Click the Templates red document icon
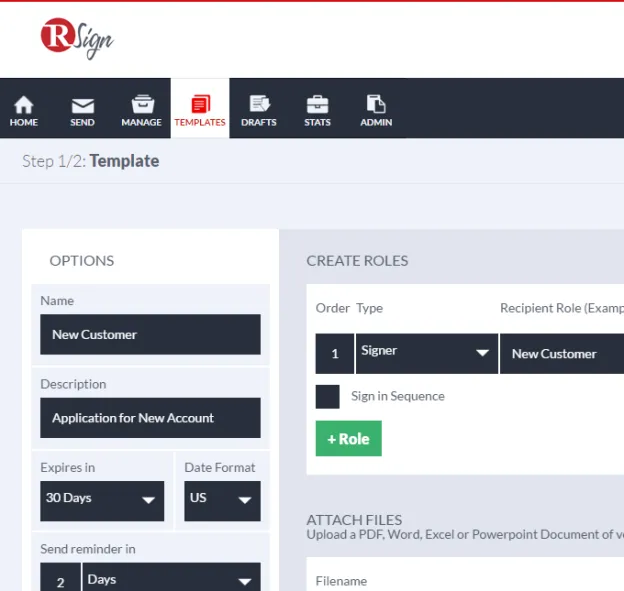The width and height of the screenshot is (624, 591). pos(201,104)
